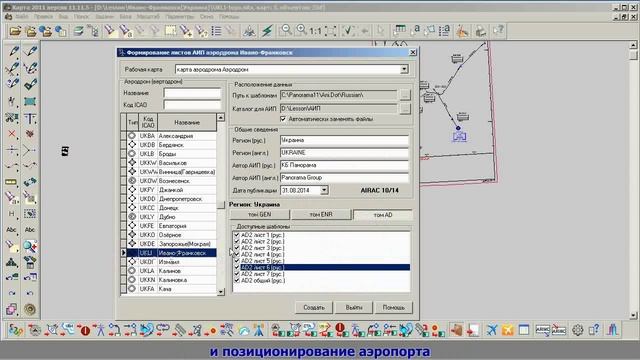The height and width of the screenshot is (360, 640).
Task: Click the table legend toolbar icon
Action: click(x=399, y=31)
